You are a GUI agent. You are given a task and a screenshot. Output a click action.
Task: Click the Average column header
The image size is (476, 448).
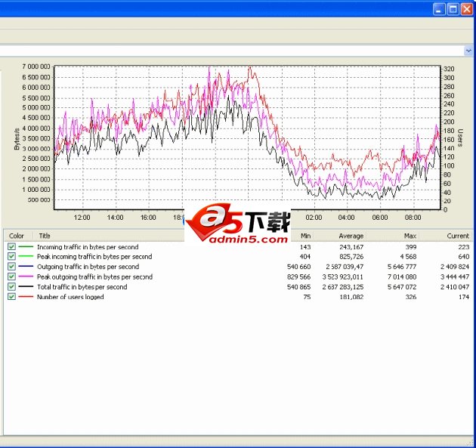tap(351, 236)
